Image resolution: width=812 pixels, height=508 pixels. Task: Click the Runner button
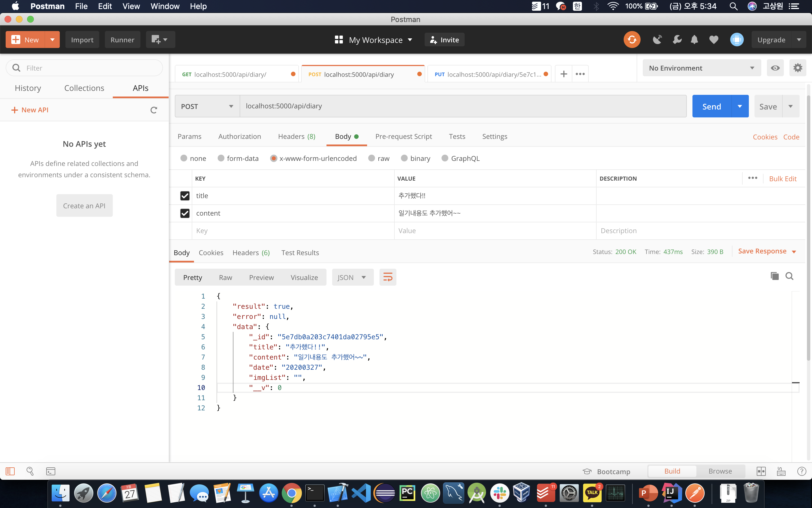coord(122,40)
